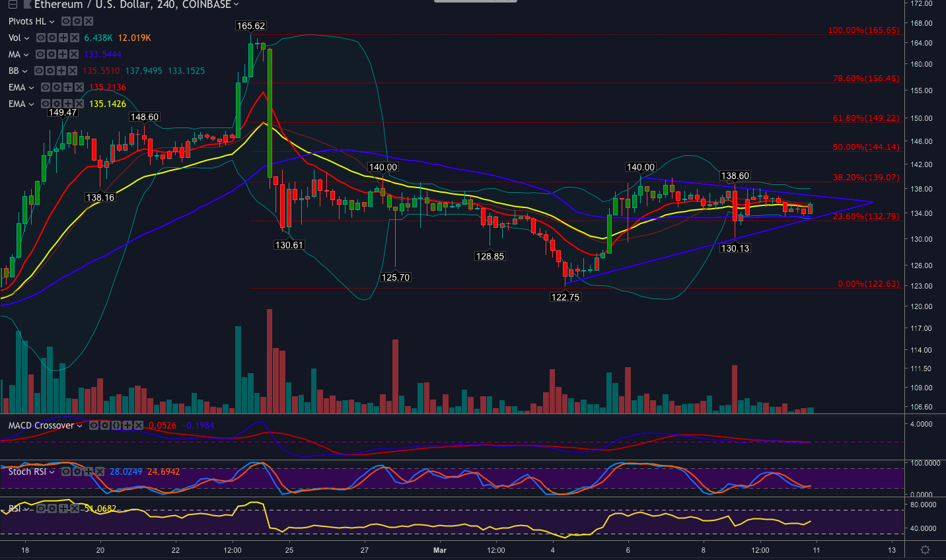Open settings for the Stoch RSI indicator
The width and height of the screenshot is (946, 560).
[78, 472]
